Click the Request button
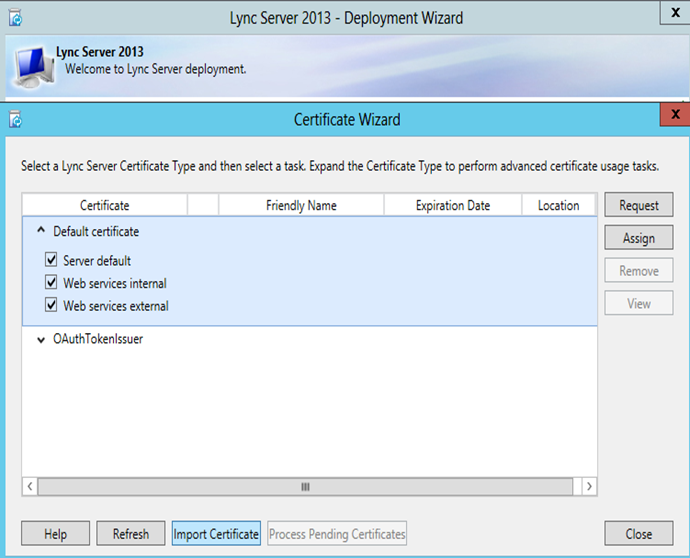 point(639,205)
